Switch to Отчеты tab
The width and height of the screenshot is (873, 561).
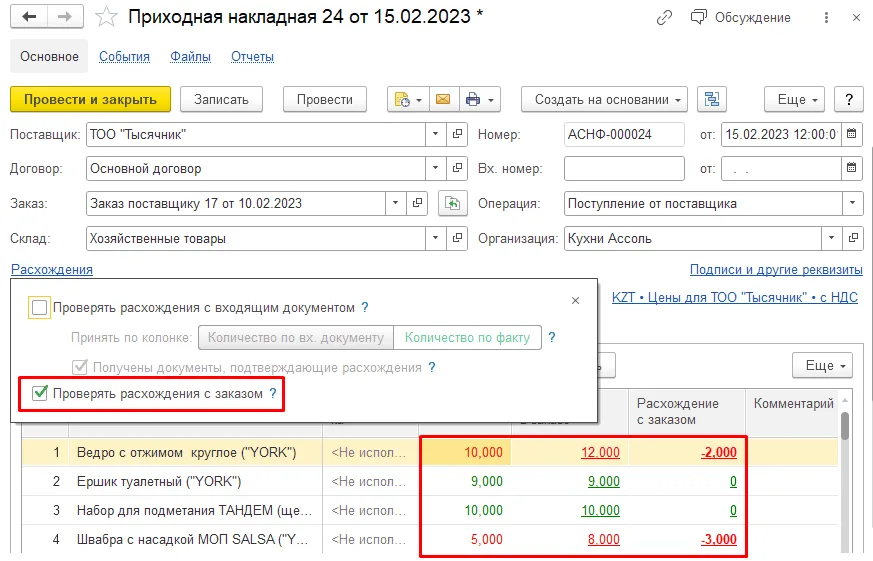(x=252, y=57)
